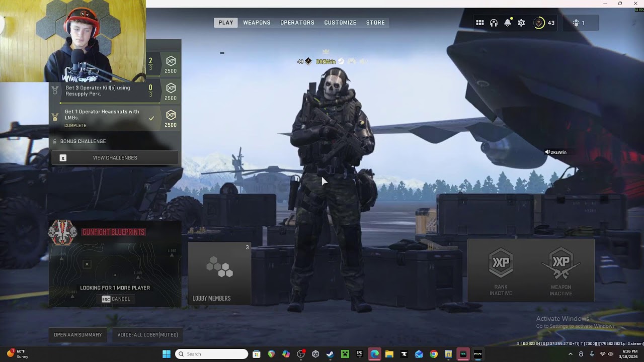Click the VIEW CHALLENGES button
The width and height of the screenshot is (644, 362).
pos(115,158)
